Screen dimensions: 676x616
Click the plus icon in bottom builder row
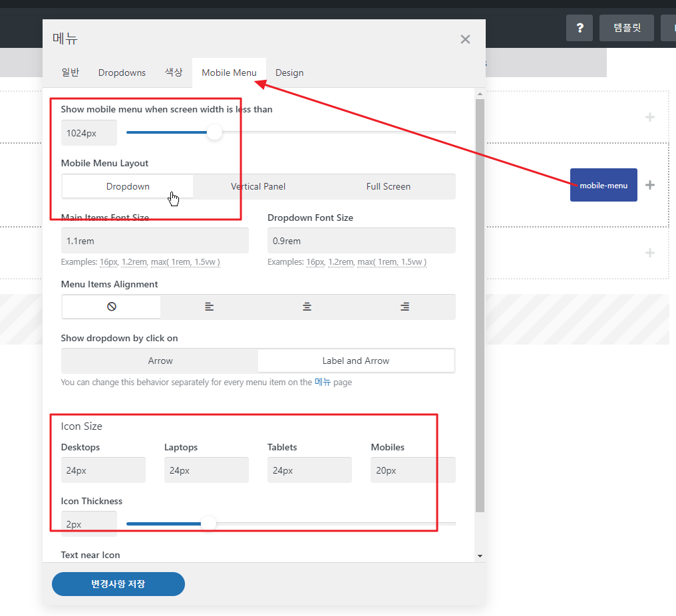pos(649,253)
